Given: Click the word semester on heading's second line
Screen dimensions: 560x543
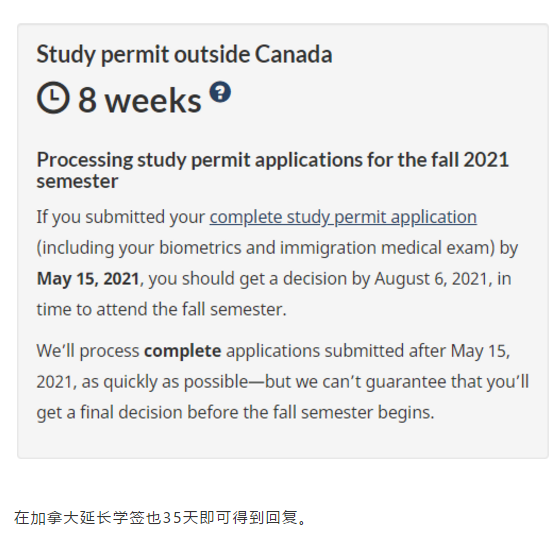Looking at the screenshot, I should tap(77, 181).
